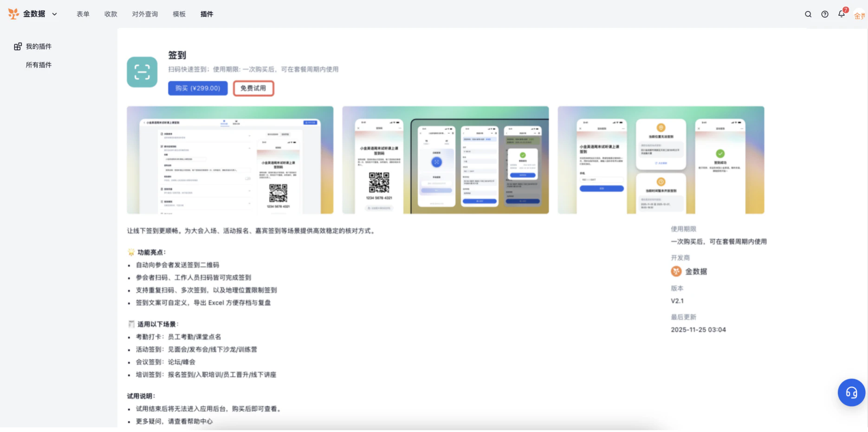
Task: Click the 参会者扫码 bullet line
Action: tap(194, 278)
